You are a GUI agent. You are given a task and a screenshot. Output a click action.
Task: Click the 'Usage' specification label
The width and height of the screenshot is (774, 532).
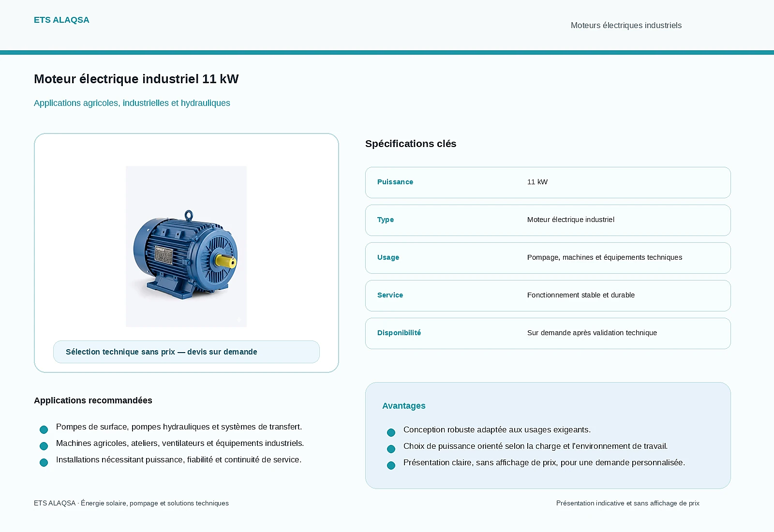(388, 257)
